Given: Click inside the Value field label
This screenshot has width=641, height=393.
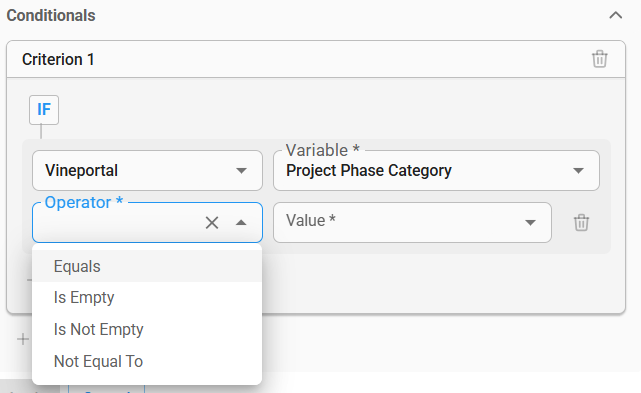Looking at the screenshot, I should pos(311,220).
